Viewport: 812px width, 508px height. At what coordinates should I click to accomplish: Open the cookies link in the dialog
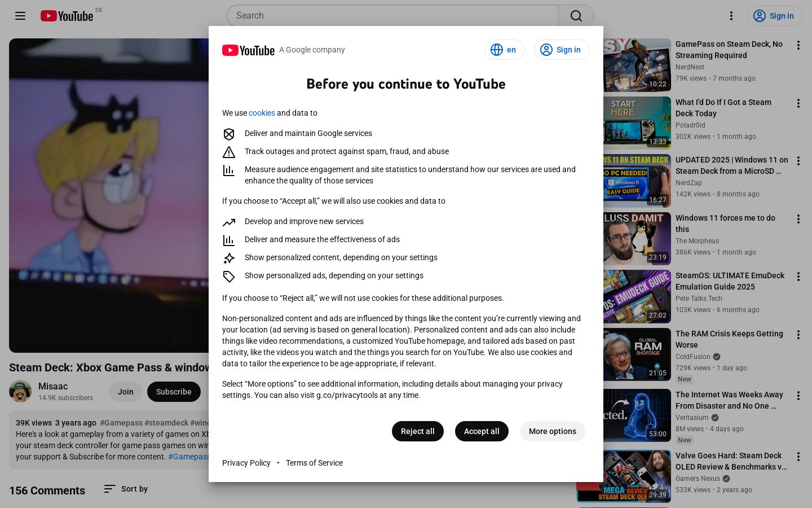(x=262, y=113)
